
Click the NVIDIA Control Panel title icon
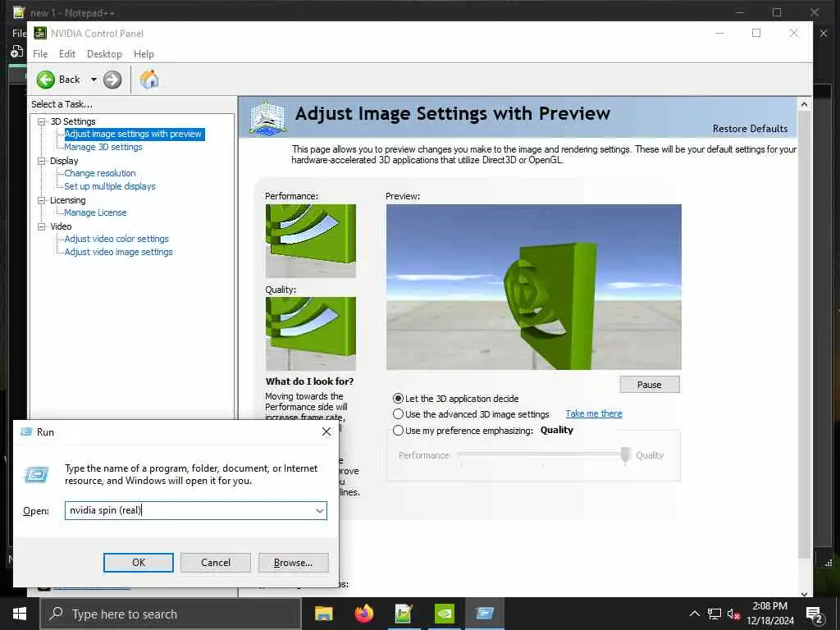[40, 33]
